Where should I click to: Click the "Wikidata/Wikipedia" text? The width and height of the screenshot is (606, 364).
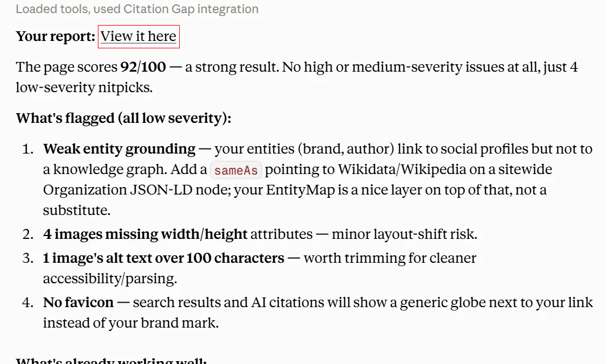click(402, 169)
